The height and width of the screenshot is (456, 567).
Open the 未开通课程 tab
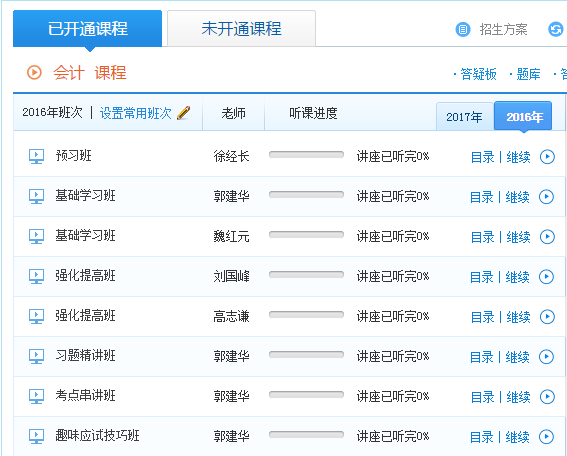coord(241,29)
